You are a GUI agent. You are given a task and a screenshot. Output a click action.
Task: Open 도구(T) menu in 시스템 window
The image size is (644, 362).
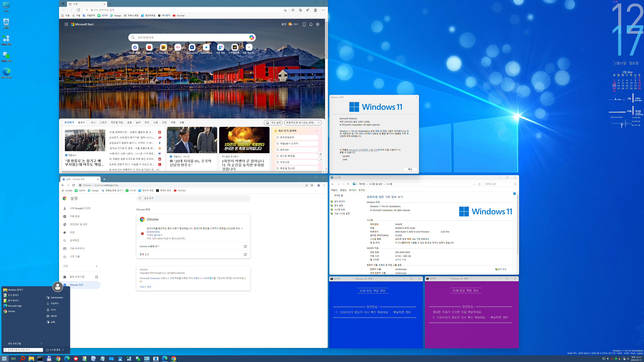pos(362,190)
